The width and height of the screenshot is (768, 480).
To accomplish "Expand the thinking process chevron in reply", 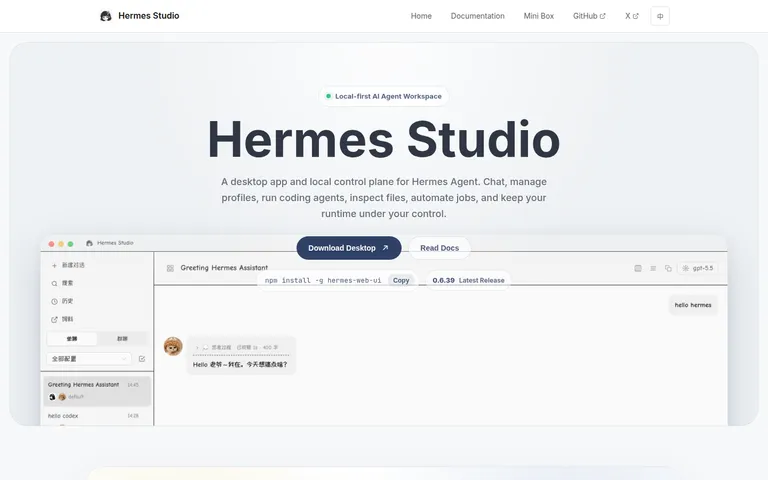I will pos(197,348).
